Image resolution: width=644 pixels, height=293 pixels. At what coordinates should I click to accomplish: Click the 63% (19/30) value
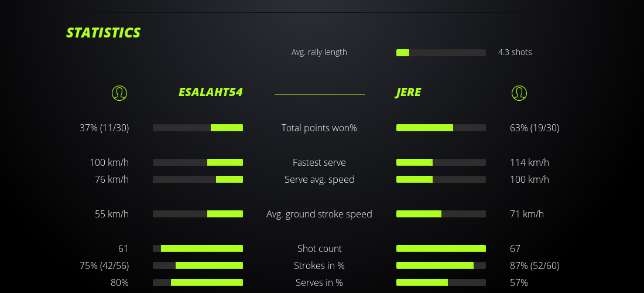tap(535, 128)
